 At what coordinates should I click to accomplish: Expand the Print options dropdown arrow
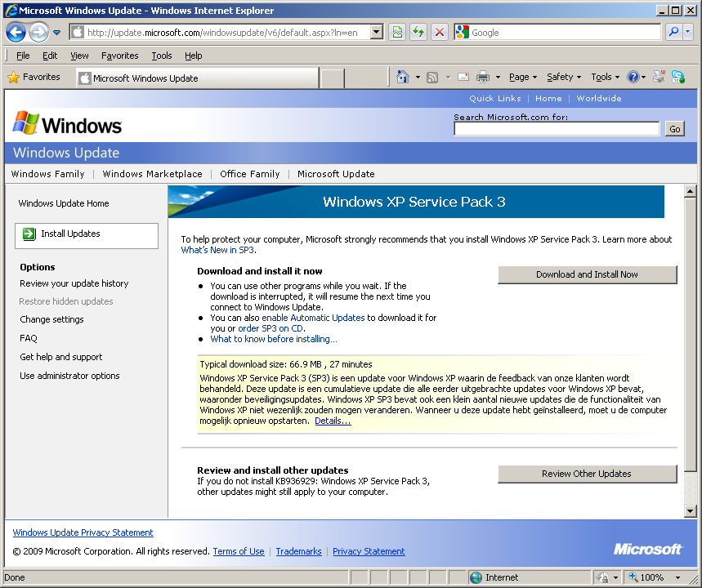[x=498, y=78]
